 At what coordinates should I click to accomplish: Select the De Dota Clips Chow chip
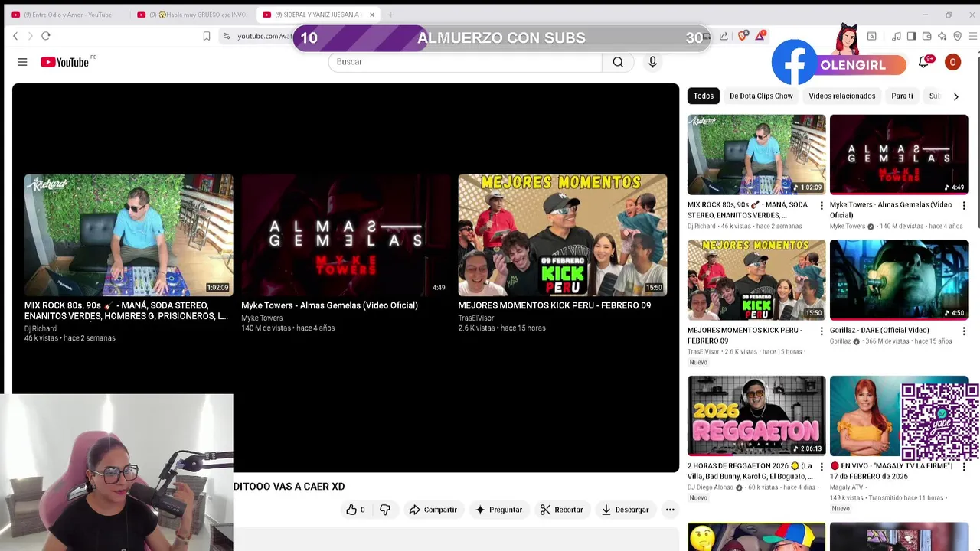click(761, 96)
